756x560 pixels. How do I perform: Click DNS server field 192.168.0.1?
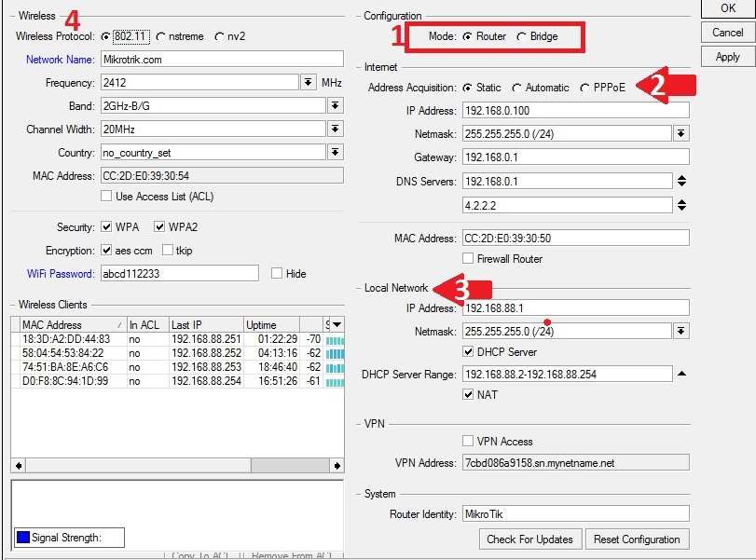[x=567, y=181]
